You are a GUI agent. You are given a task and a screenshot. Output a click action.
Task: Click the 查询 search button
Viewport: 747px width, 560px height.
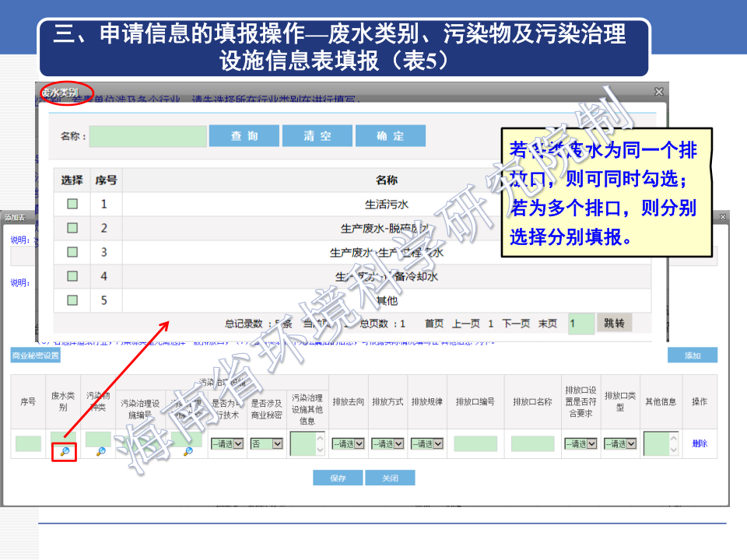click(x=244, y=136)
